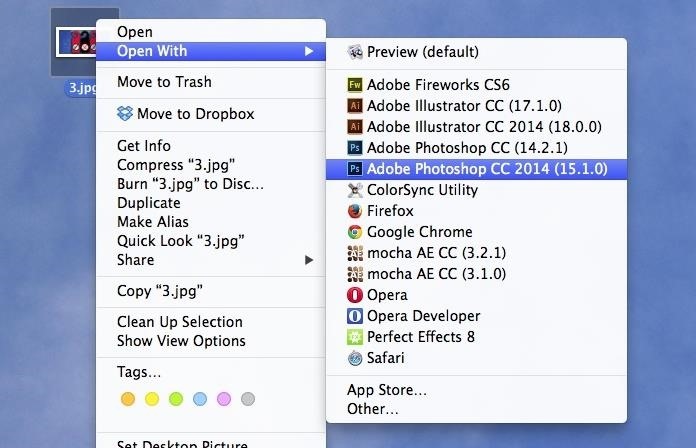
Task: Apply the purple tag color
Action: tap(224, 399)
